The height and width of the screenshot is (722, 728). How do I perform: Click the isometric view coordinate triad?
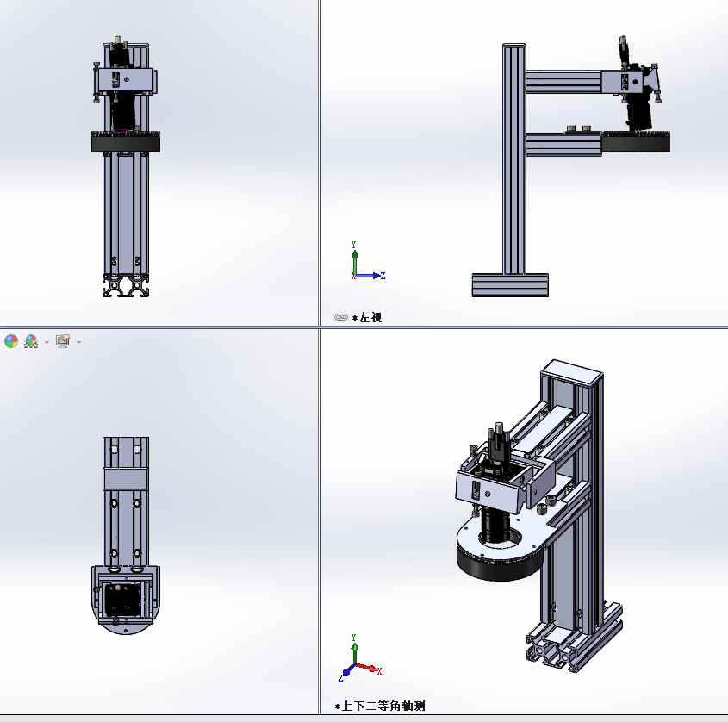(360, 657)
